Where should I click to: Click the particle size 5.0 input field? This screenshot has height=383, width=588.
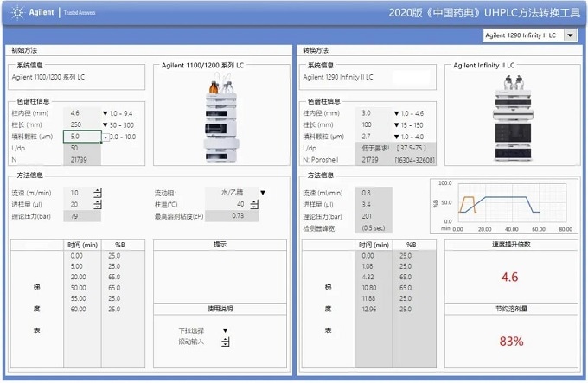pos(81,137)
